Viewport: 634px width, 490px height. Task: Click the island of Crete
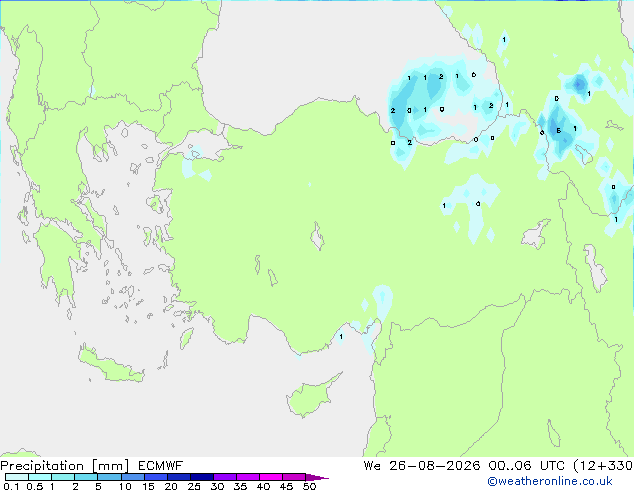(x=111, y=366)
